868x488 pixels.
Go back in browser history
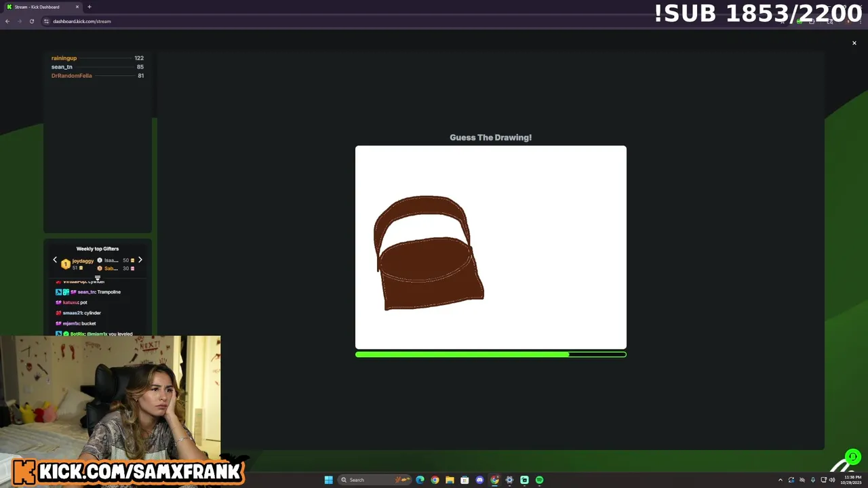(x=7, y=21)
